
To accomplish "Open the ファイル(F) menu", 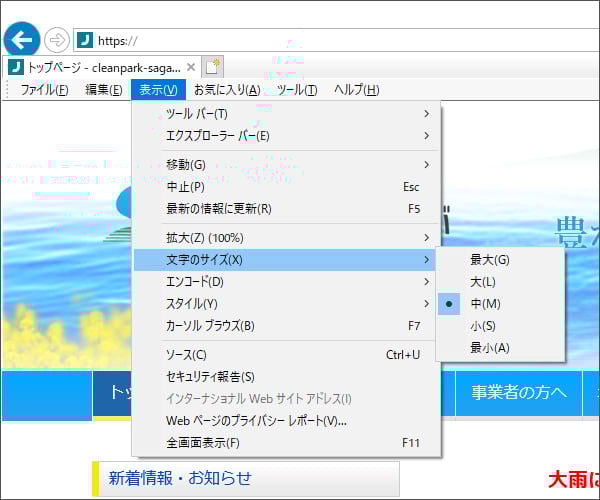I will point(44,90).
